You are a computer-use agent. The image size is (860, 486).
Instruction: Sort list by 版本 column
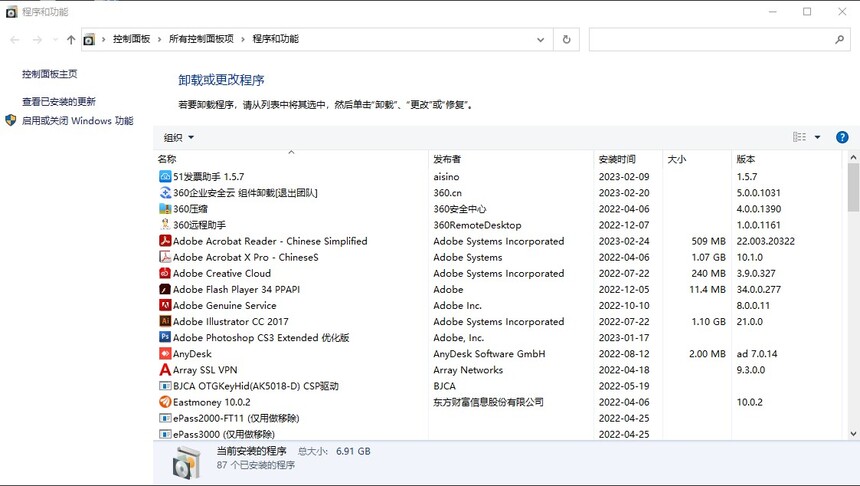[786, 159]
